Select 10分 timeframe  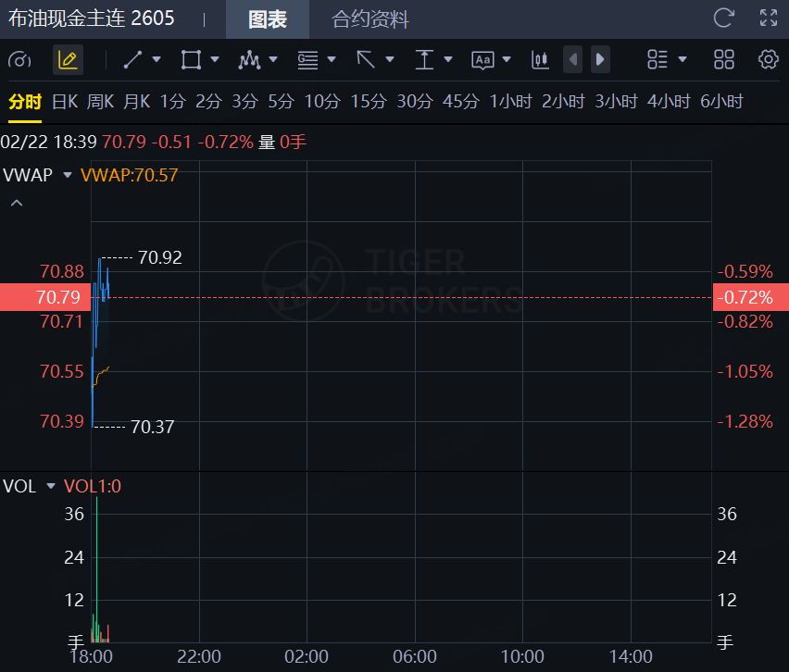(x=322, y=102)
